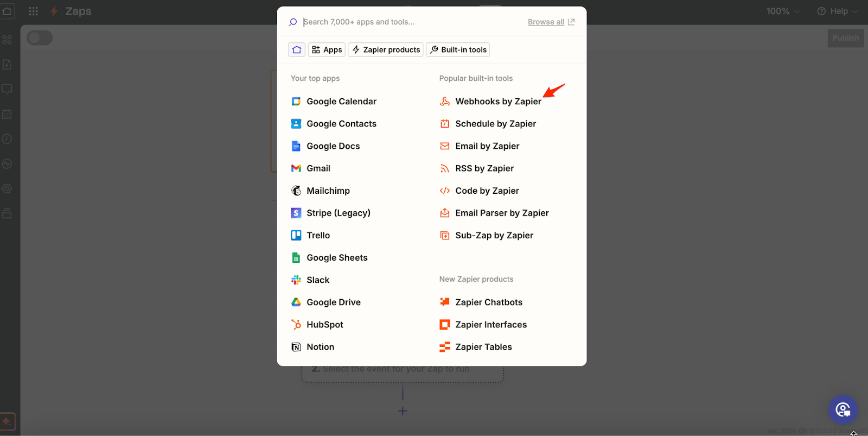
Task: Choose Code by Zapier
Action: pos(480,191)
